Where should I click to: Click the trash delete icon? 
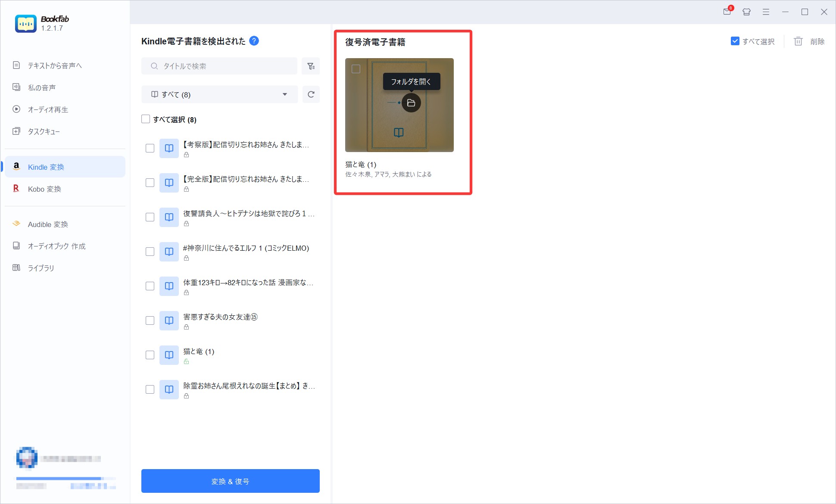[x=798, y=41]
